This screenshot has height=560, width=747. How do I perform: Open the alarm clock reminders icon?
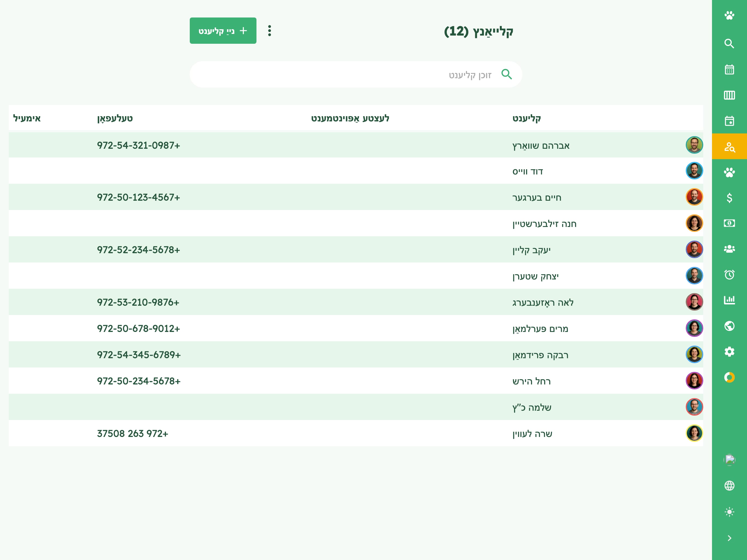pyautogui.click(x=729, y=275)
